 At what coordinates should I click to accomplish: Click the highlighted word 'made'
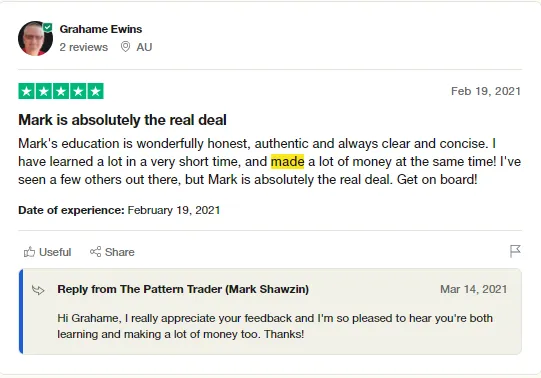(x=287, y=161)
